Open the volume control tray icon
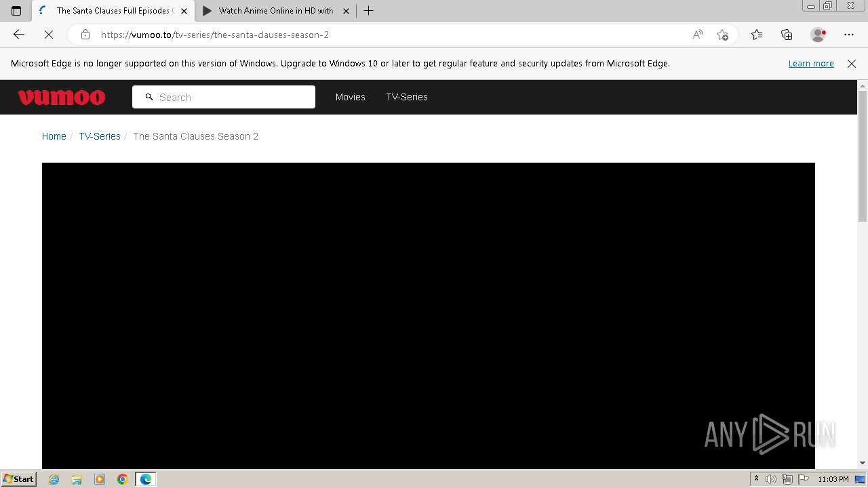 771,479
